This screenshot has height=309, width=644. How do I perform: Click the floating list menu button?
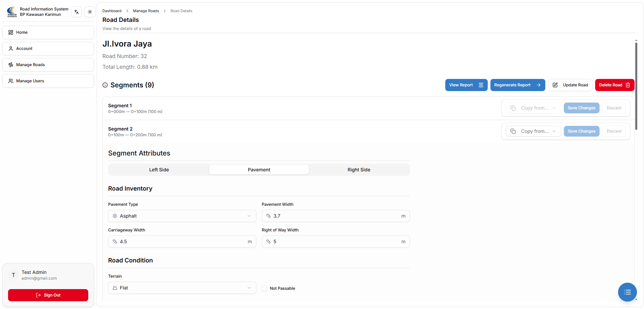tap(627, 292)
